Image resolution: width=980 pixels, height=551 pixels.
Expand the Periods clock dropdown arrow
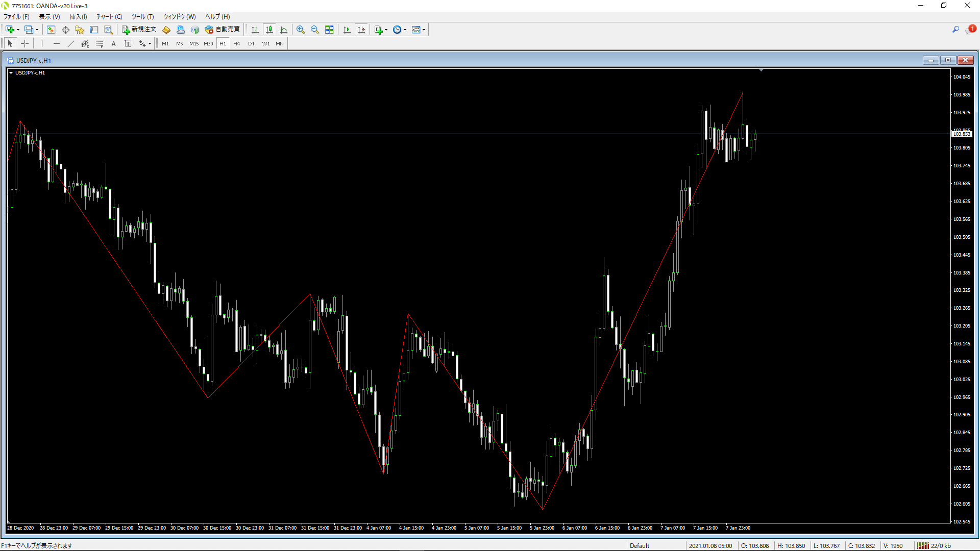click(405, 30)
